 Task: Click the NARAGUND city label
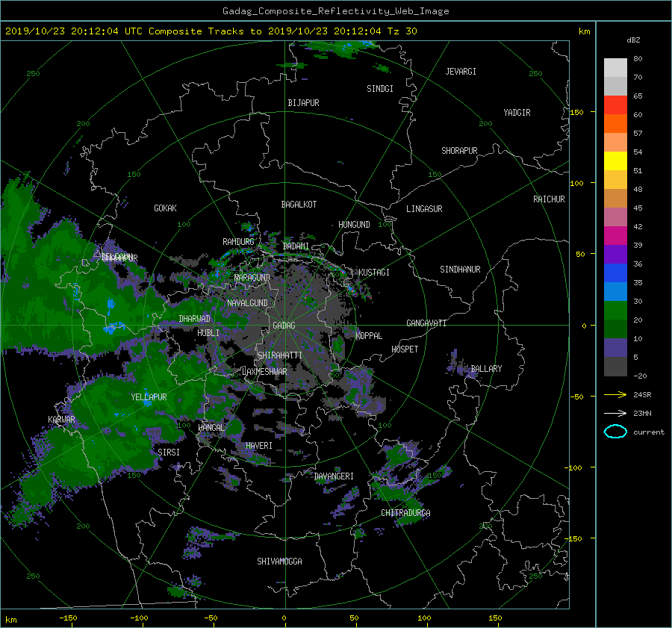252,278
